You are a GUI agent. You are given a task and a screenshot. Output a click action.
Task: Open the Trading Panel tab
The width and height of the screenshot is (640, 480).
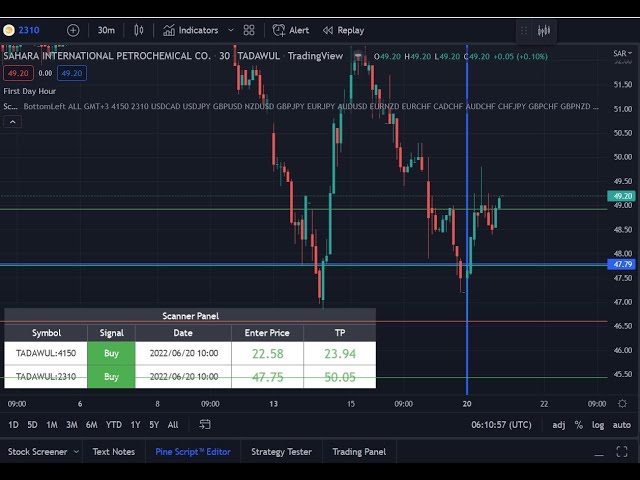[359, 452]
